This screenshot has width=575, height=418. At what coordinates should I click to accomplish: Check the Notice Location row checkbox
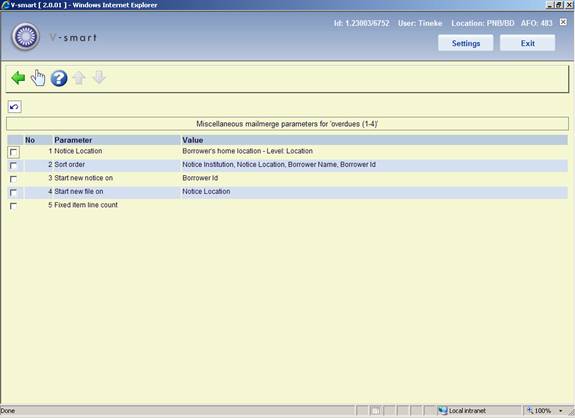click(x=14, y=152)
